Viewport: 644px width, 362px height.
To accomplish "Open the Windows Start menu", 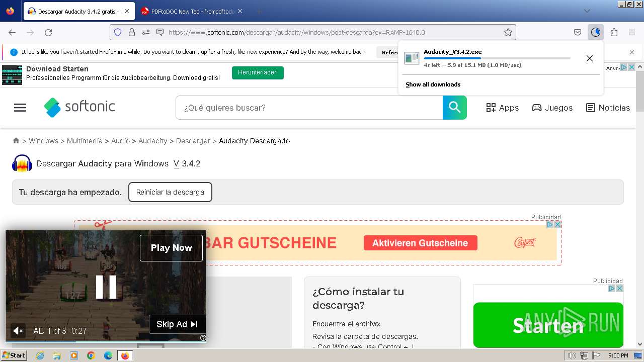I will [x=14, y=355].
